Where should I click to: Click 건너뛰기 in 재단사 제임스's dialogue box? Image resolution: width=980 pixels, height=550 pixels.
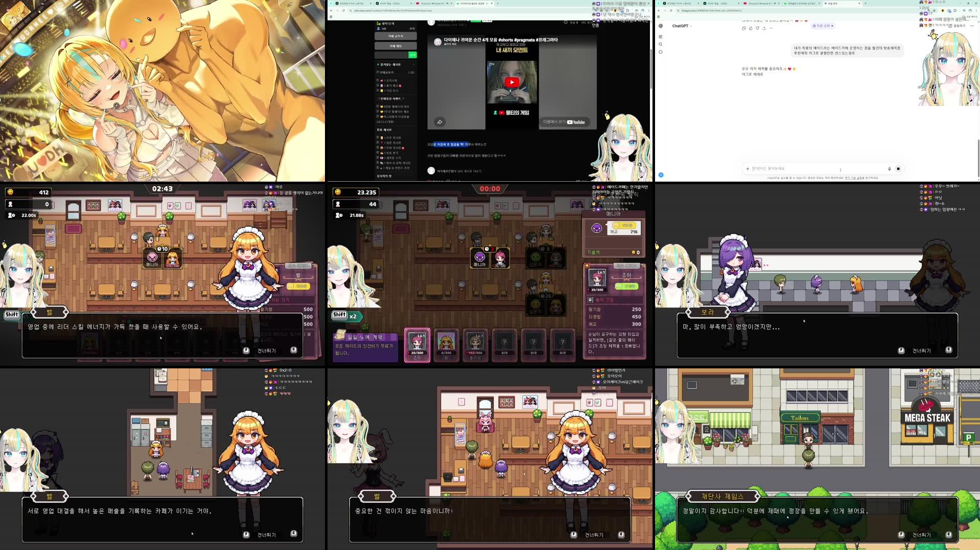point(921,535)
